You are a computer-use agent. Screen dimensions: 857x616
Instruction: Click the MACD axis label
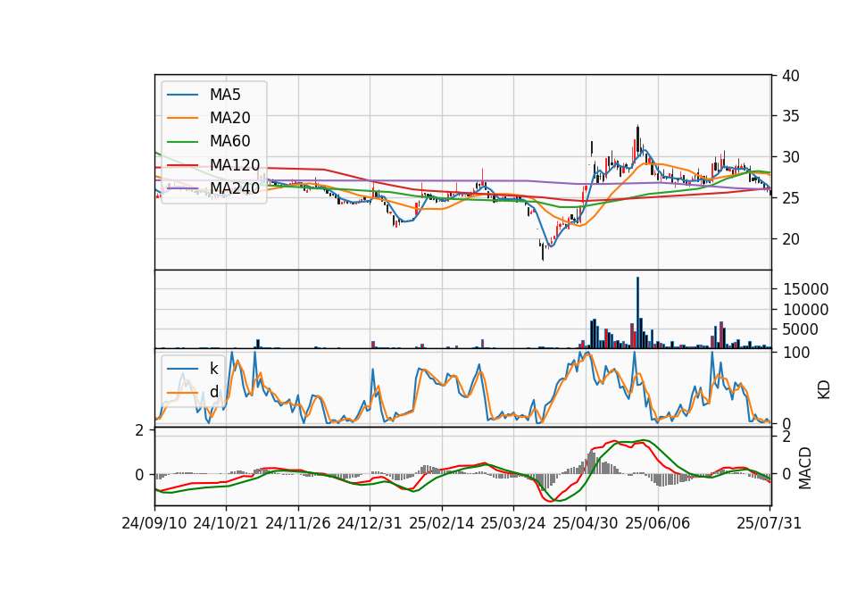(x=804, y=468)
